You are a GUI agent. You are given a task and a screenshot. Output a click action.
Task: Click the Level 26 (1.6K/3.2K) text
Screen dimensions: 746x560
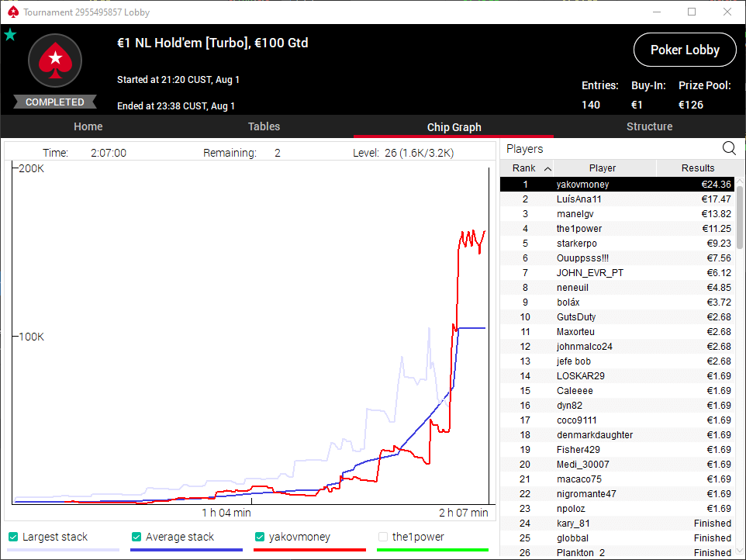tap(403, 153)
